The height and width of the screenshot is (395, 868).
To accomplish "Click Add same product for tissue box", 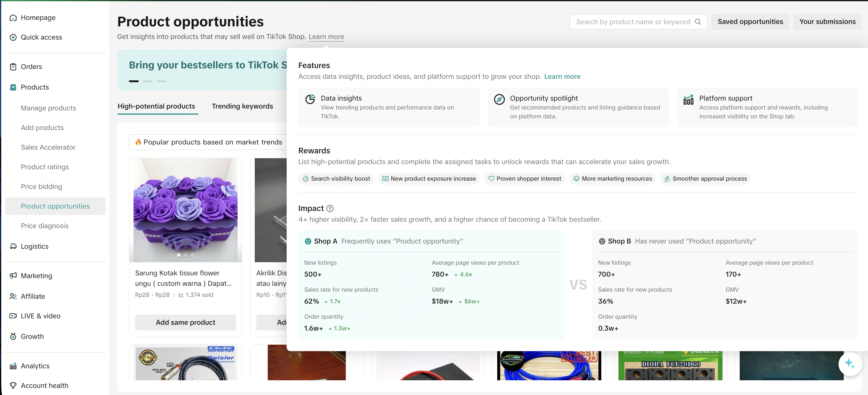I will 185,322.
